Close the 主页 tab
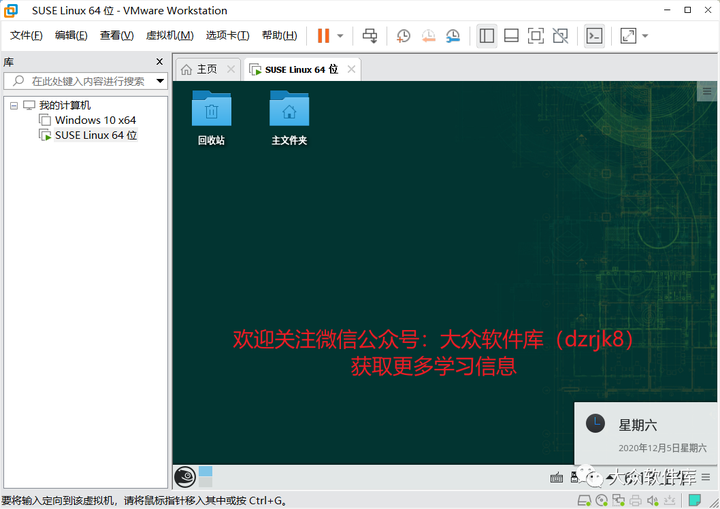 tap(231, 69)
